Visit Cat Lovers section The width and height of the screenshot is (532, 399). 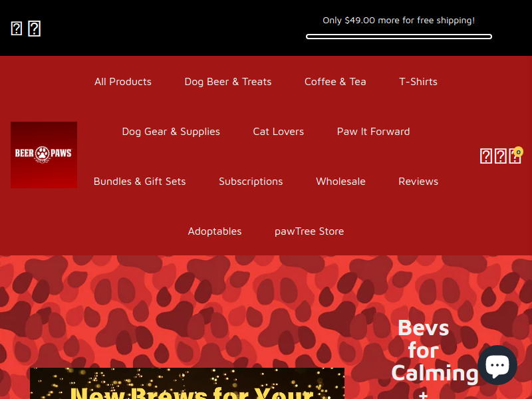[278, 131]
